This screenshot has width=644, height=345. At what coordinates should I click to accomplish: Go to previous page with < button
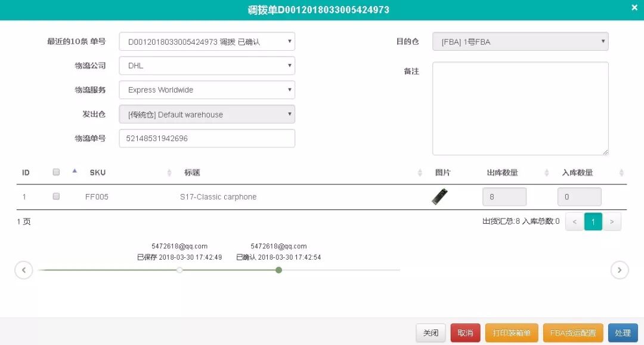click(575, 221)
